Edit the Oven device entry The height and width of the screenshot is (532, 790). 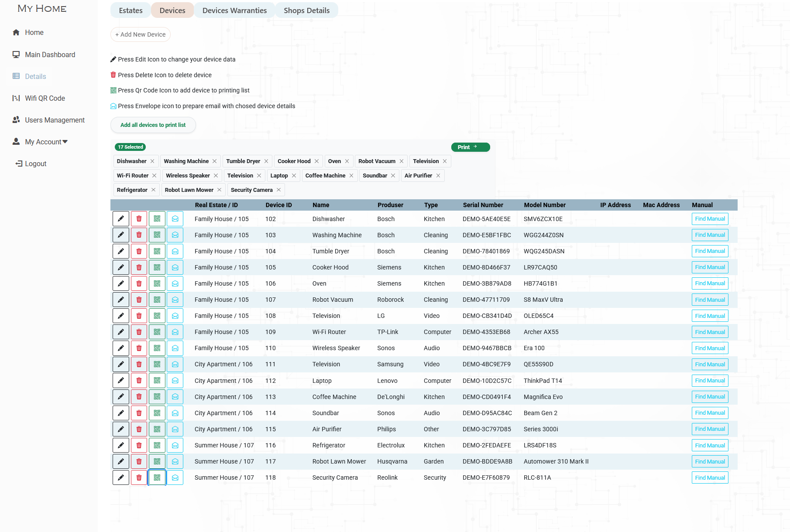coord(121,283)
